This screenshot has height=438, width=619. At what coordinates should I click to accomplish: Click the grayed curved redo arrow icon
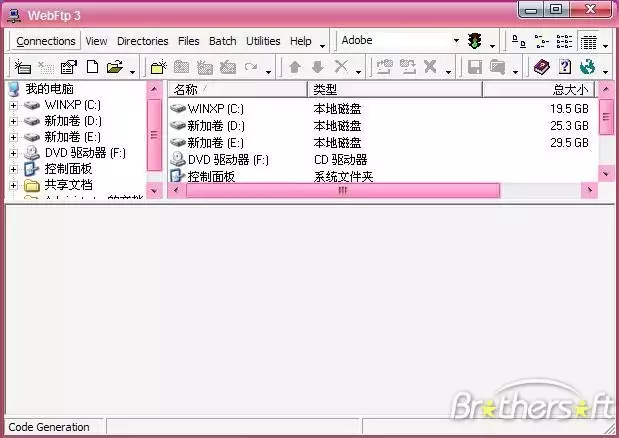click(x=251, y=67)
